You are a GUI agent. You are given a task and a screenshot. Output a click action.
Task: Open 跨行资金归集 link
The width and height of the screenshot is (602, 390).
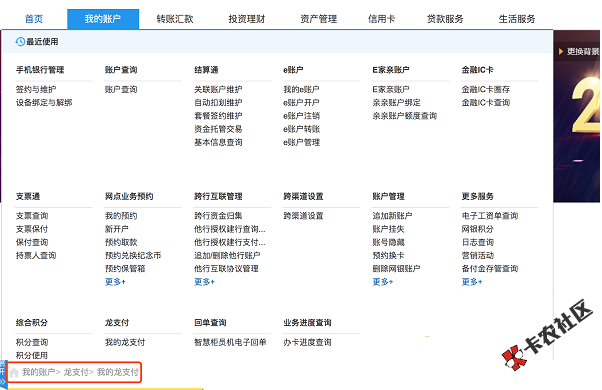coord(218,216)
